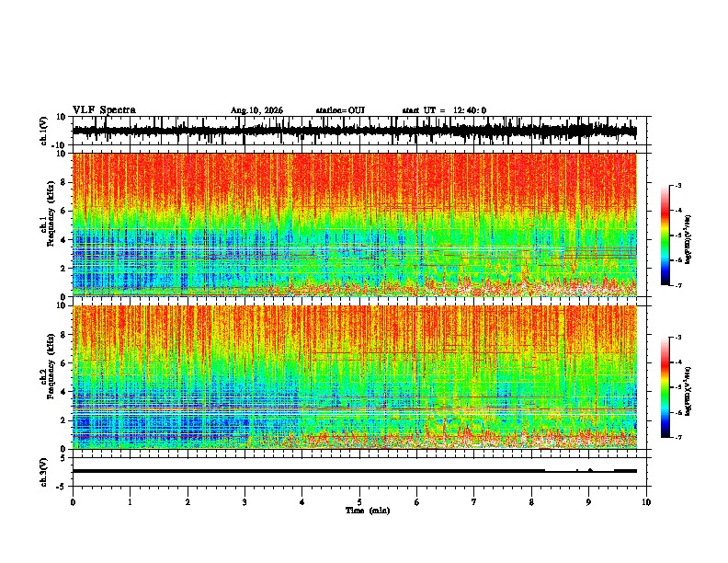Click the ch.1 spectrogram panel
This screenshot has height=563, width=728.
pos(354,224)
